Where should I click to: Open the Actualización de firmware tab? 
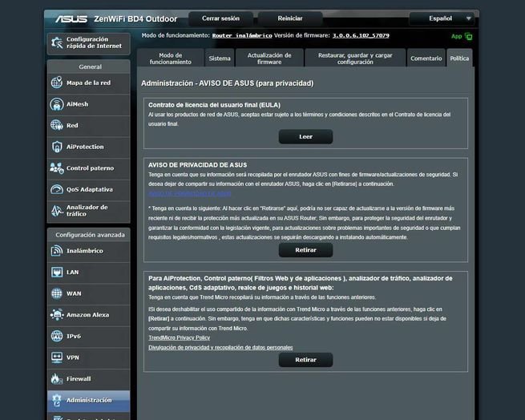pyautogui.click(x=269, y=59)
